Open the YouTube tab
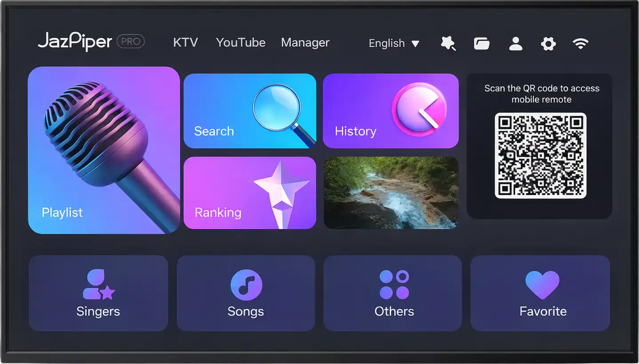Screen dimensions: 639x364 [240, 42]
